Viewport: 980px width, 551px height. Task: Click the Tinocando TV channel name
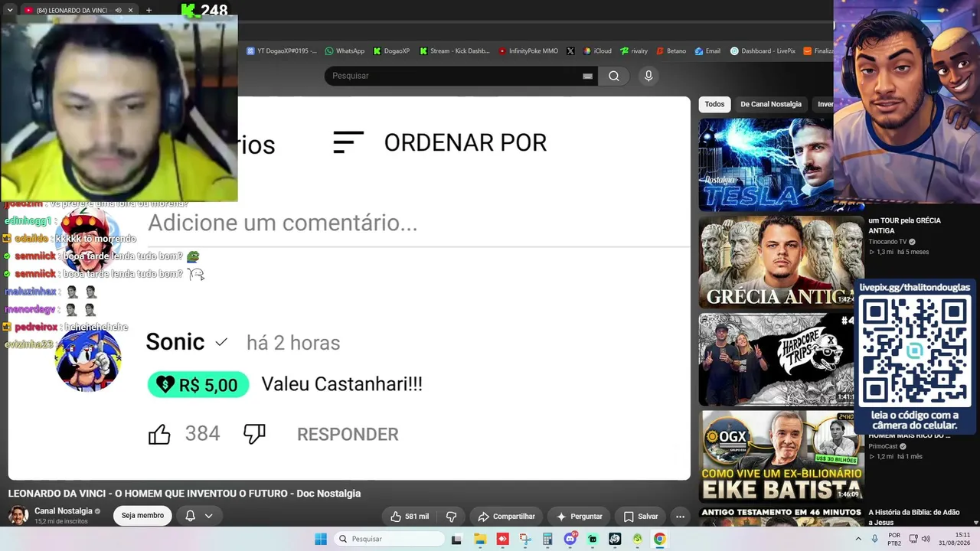(887, 242)
